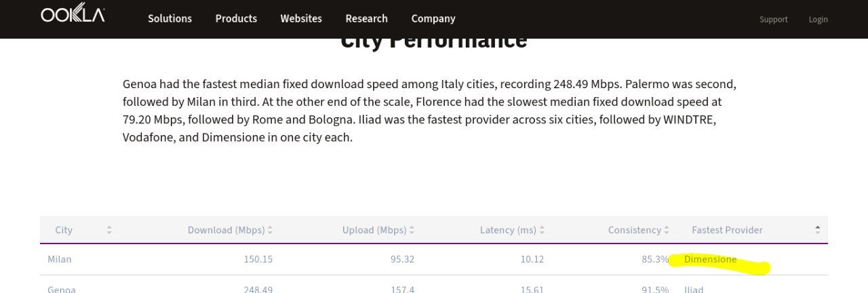The width and height of the screenshot is (868, 293).
Task: Sort table by City arrow icon
Action: coord(109,231)
